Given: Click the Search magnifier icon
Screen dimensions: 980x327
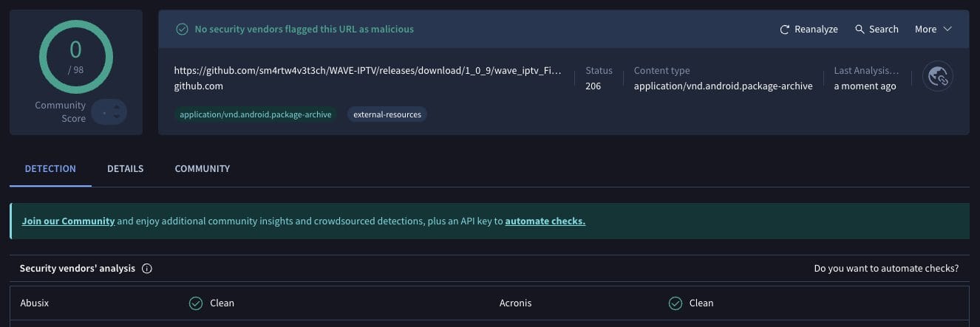Looking at the screenshot, I should pos(860,30).
